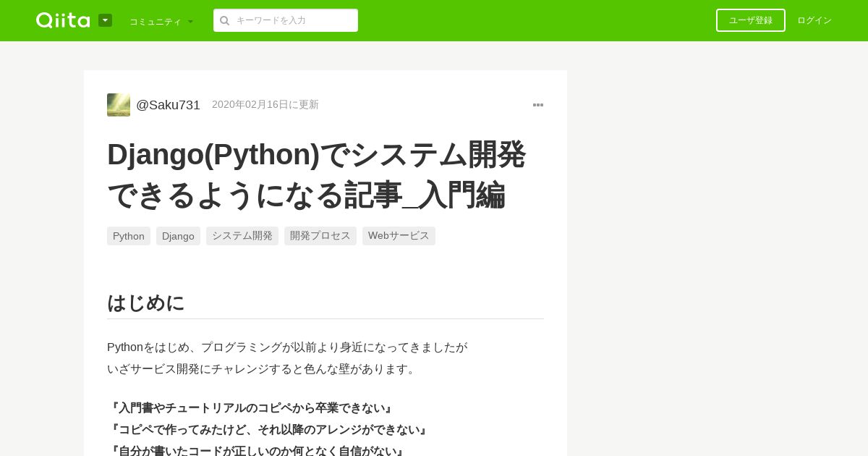Select the 開発プロセス tag
Viewport: 868px width, 456px height.
tap(320, 236)
